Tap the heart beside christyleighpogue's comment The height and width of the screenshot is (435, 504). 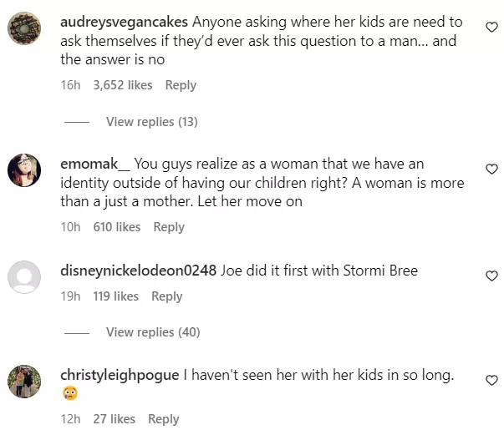point(491,381)
